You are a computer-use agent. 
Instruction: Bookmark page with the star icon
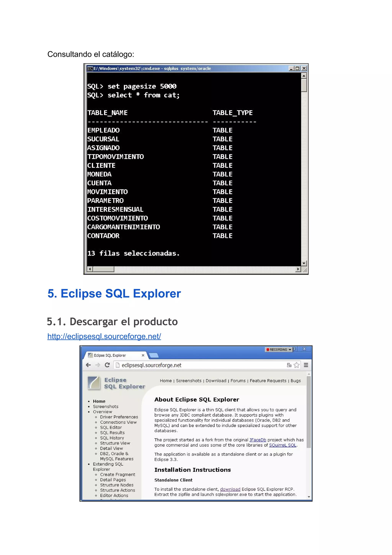[297, 365]
